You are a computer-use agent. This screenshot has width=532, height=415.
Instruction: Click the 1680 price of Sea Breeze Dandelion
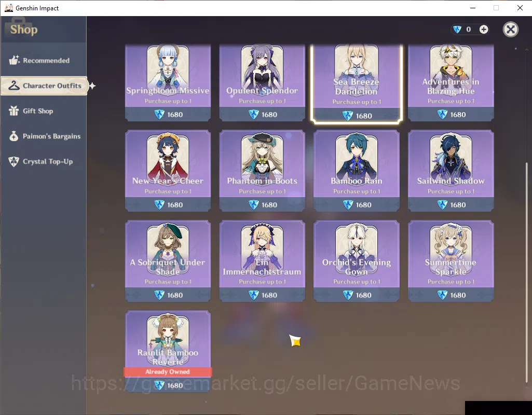coord(364,116)
